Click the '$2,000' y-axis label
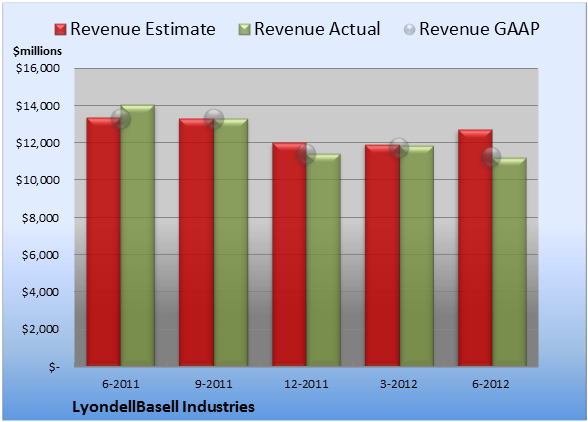Screen dimensions: 588x422 (40, 329)
